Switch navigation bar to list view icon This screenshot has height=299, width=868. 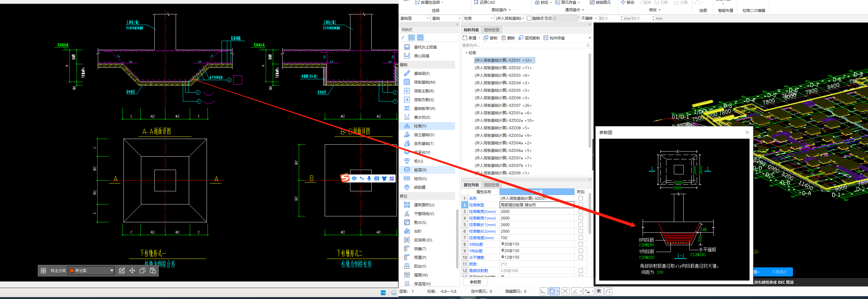(x=411, y=38)
